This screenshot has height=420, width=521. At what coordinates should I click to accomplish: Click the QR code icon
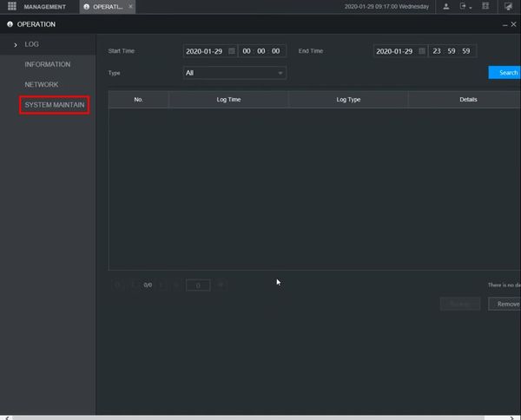(485, 7)
